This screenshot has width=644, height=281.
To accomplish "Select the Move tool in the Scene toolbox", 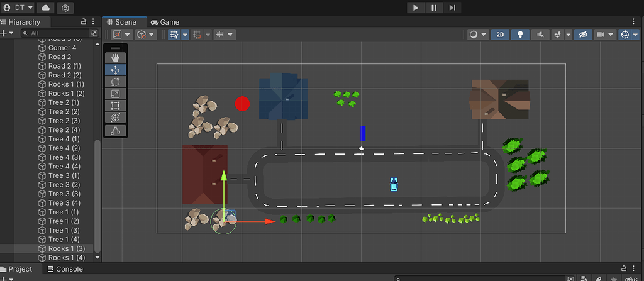I will [x=116, y=70].
